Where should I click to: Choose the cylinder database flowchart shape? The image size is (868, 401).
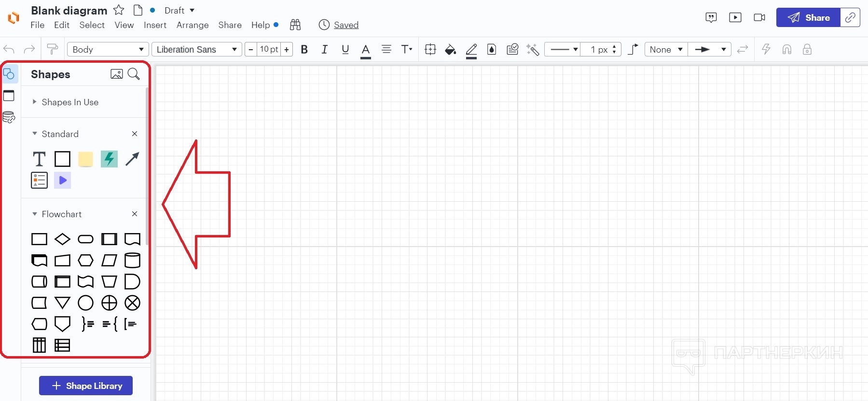[132, 261]
